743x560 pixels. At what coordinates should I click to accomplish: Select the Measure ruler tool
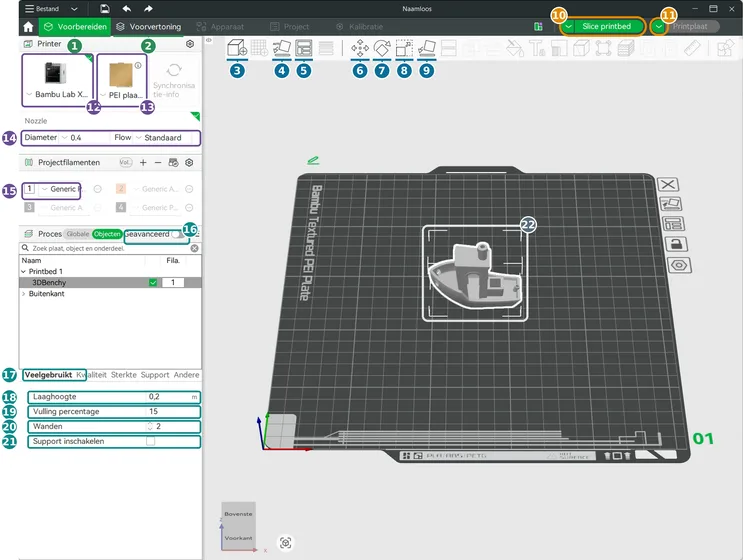pos(692,48)
